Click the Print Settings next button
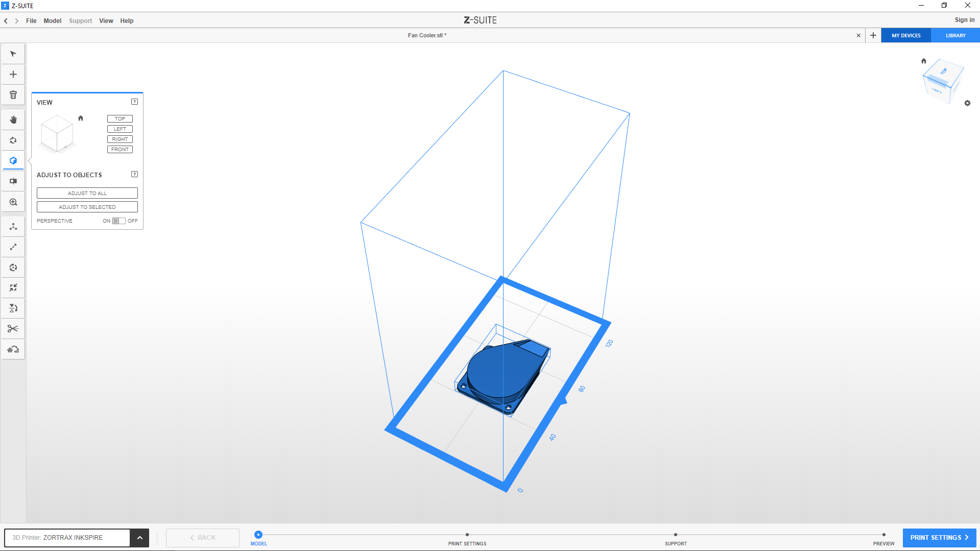The height and width of the screenshot is (551, 980). 939,538
